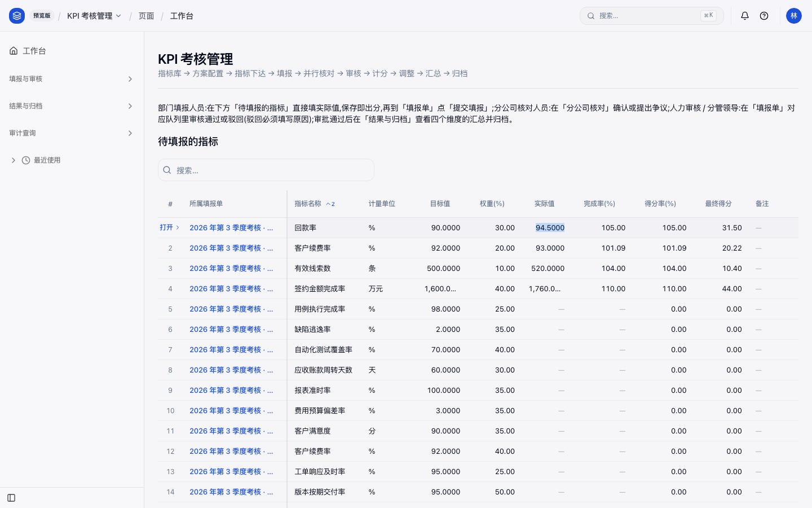Click the 页面 breadcrumb
812x508 pixels.
coord(146,16)
